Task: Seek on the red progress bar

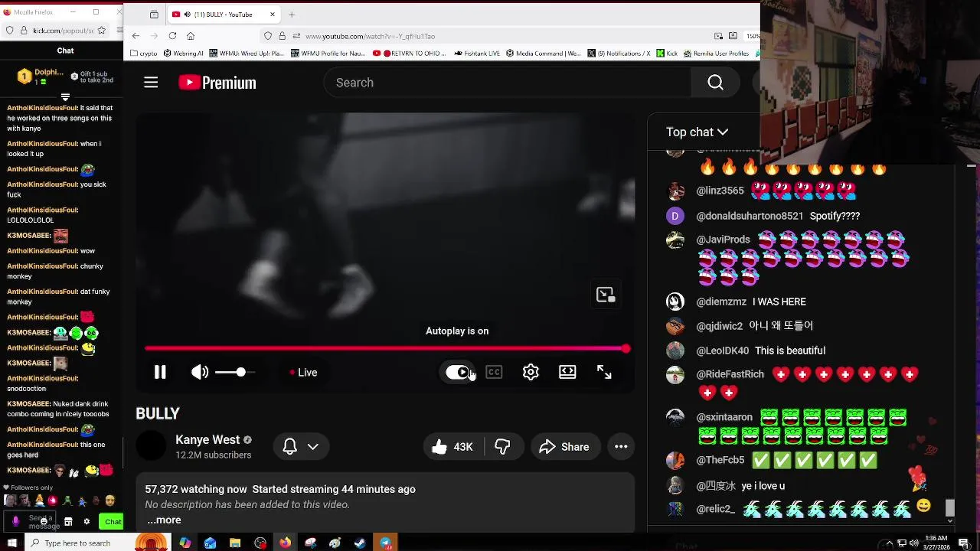Action: point(387,349)
